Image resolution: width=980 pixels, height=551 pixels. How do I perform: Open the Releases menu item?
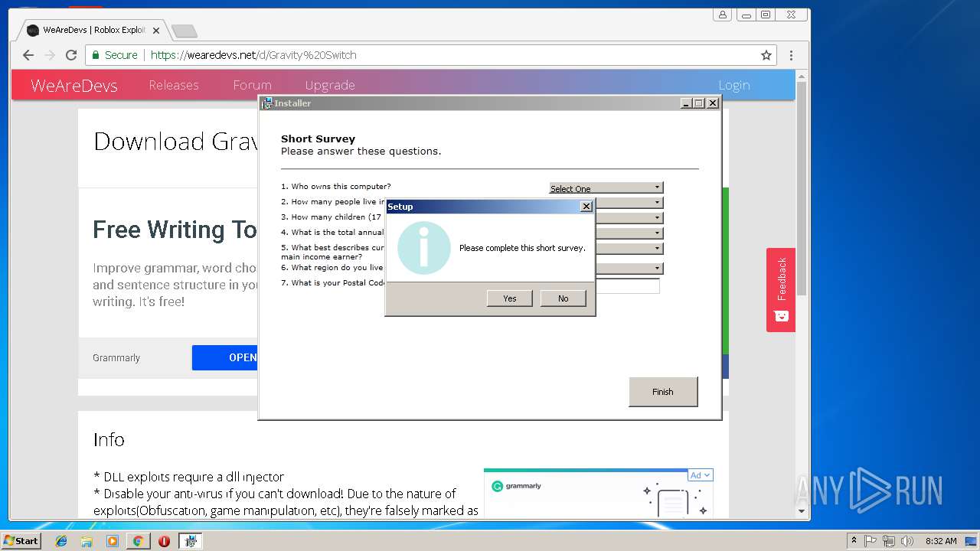(174, 85)
